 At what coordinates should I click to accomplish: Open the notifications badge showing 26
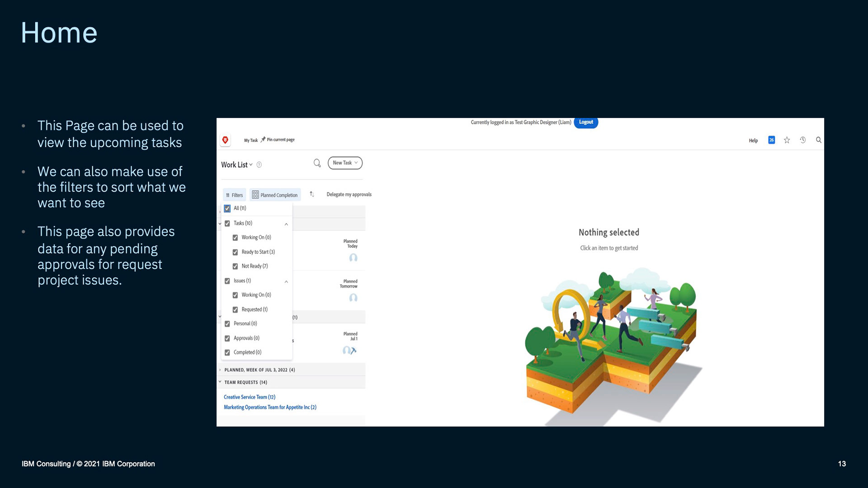[771, 140]
